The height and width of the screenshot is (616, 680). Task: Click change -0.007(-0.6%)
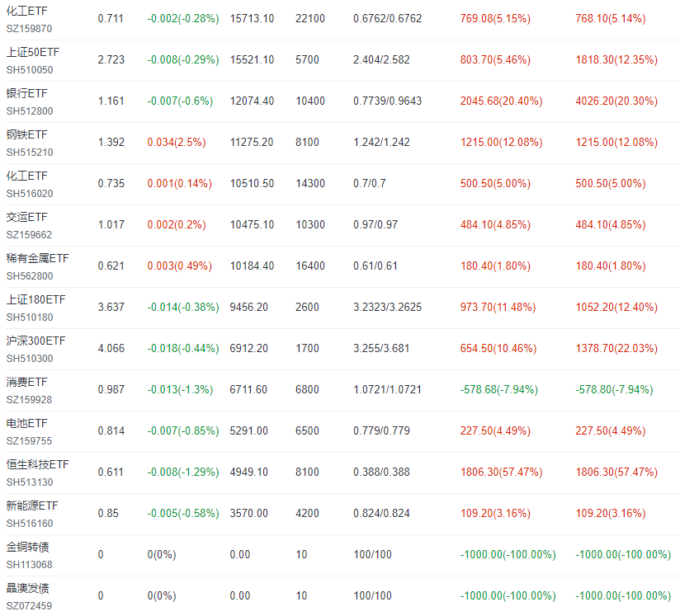click(180, 101)
